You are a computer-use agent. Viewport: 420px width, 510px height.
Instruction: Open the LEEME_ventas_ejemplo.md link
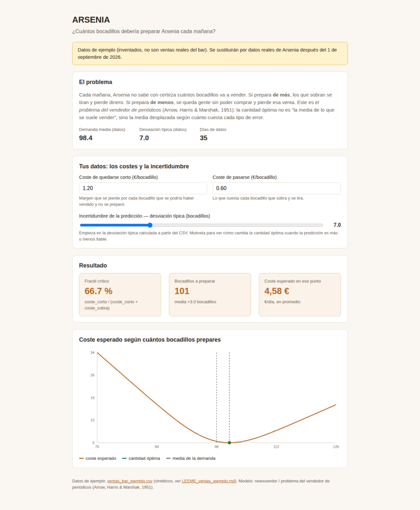click(208, 481)
